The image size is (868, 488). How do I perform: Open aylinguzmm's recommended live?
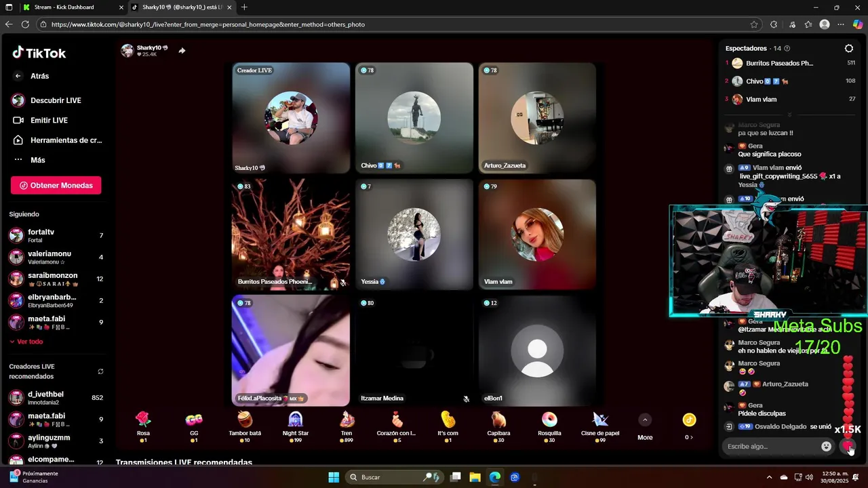tap(56, 441)
